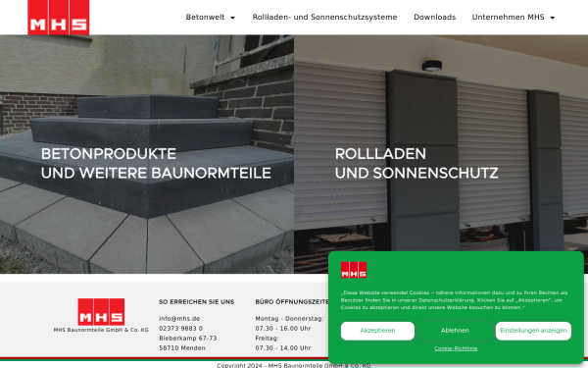Expand the Unternehmen MHS dropdown arrow
This screenshot has width=588, height=368.
coord(553,18)
